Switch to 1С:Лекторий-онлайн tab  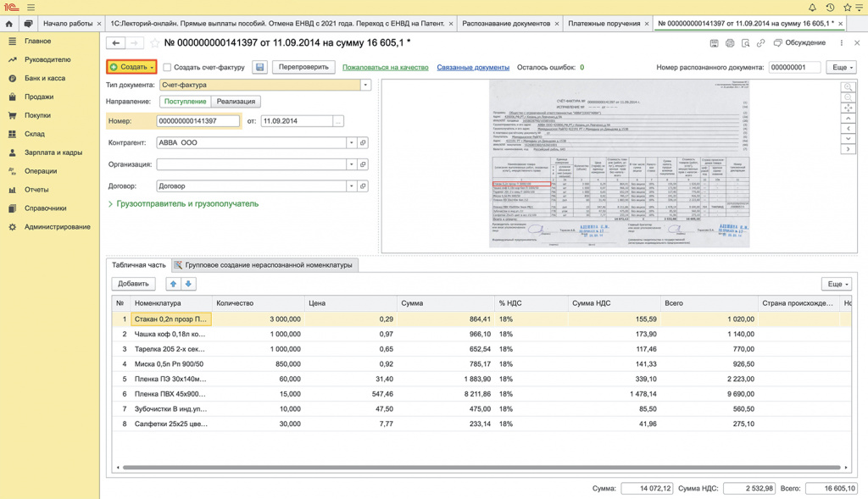[277, 23]
